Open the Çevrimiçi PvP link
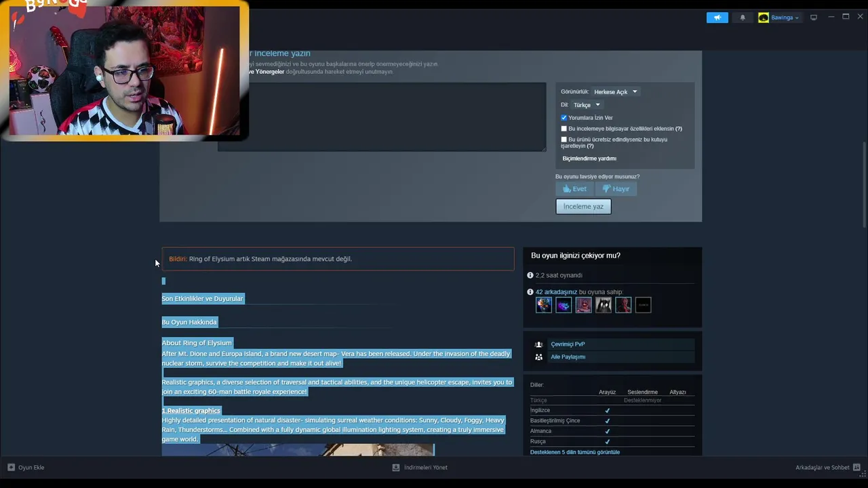Screen dimensions: 868x488 (x=568, y=344)
